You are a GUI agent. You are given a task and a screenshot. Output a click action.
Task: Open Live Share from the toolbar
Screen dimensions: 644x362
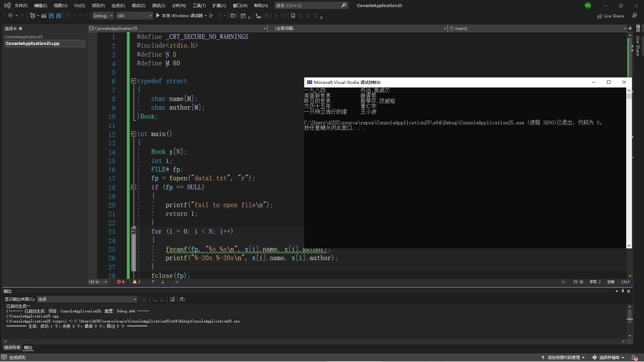click(x=610, y=16)
